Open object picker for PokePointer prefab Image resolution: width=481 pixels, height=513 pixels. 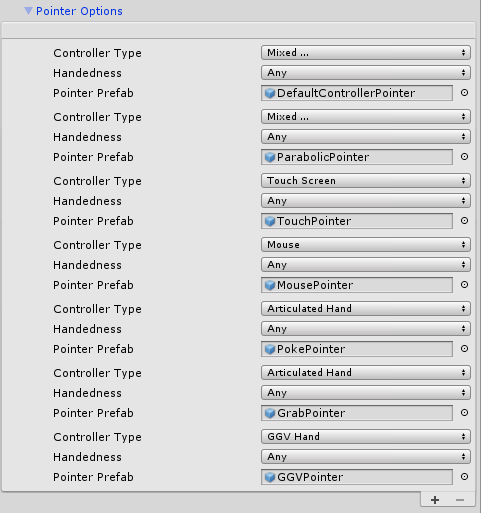point(464,349)
